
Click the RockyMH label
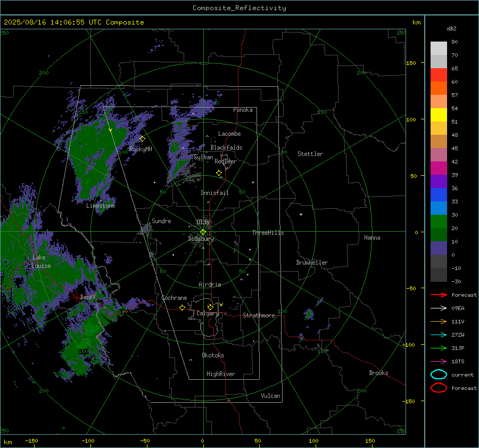pyautogui.click(x=141, y=149)
